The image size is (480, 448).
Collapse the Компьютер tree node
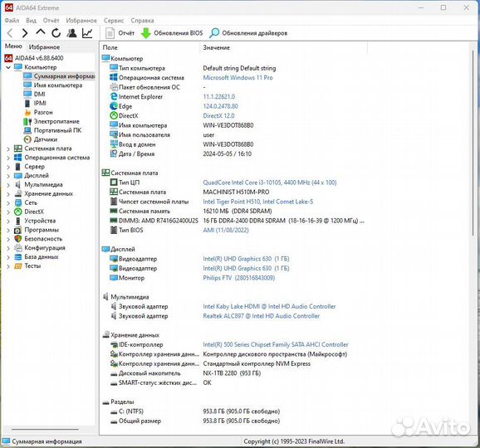[x=8, y=67]
